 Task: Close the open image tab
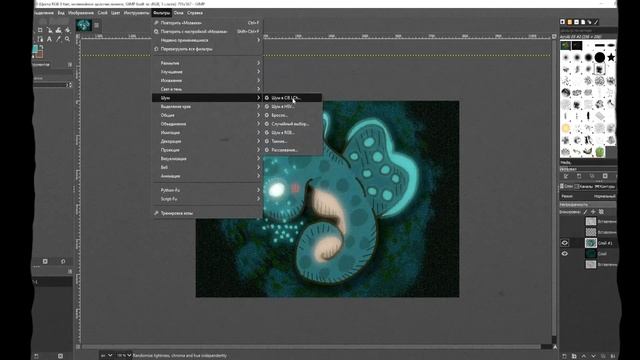96,25
